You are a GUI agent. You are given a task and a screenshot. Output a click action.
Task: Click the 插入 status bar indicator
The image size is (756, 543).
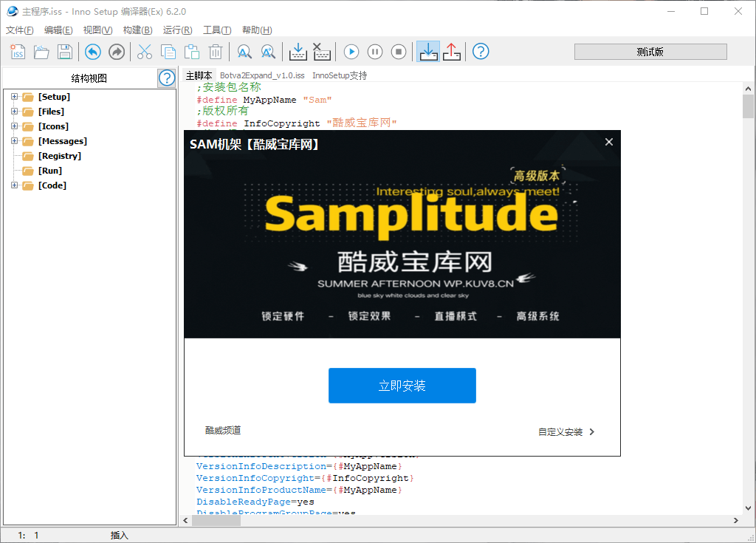[x=119, y=536]
